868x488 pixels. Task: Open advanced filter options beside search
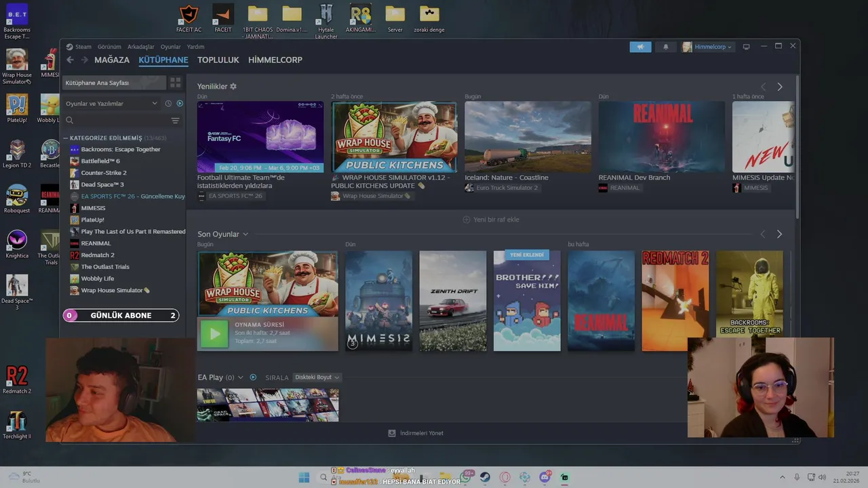click(x=175, y=121)
